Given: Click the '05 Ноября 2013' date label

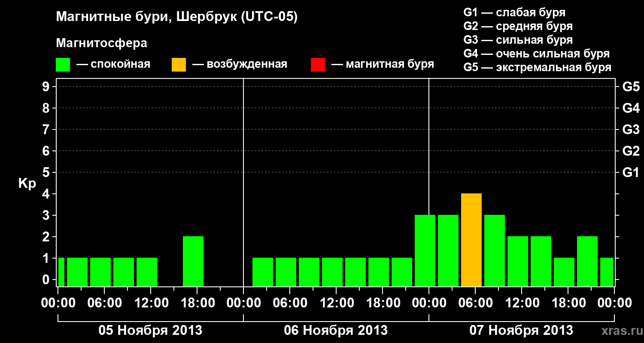Looking at the screenshot, I should point(150,330).
